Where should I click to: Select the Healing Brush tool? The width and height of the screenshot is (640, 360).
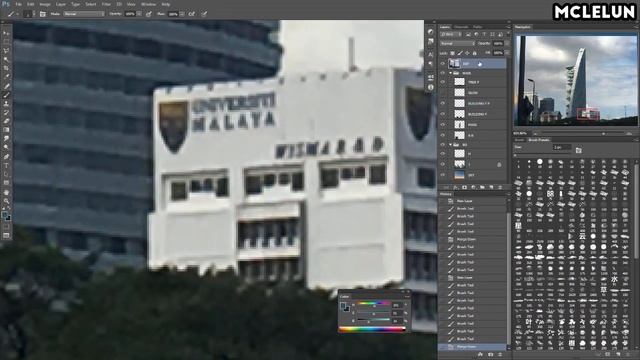point(6,86)
